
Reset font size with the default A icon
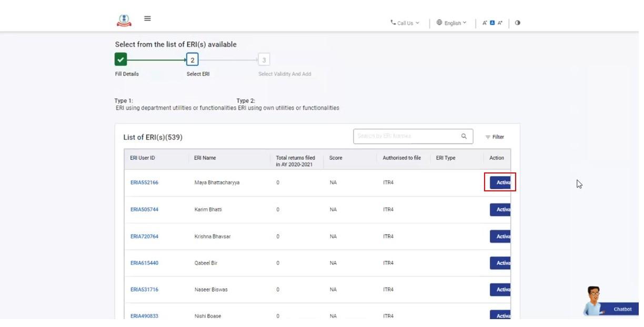[x=492, y=23]
